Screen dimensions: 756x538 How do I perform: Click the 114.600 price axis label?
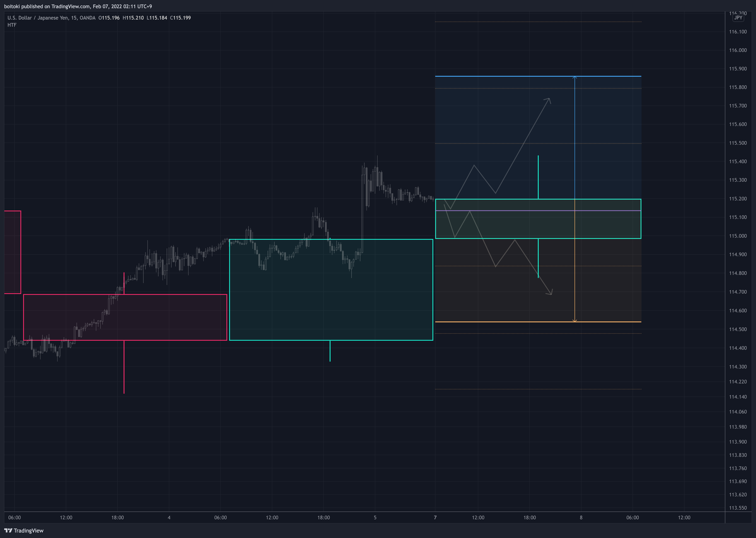click(x=738, y=311)
